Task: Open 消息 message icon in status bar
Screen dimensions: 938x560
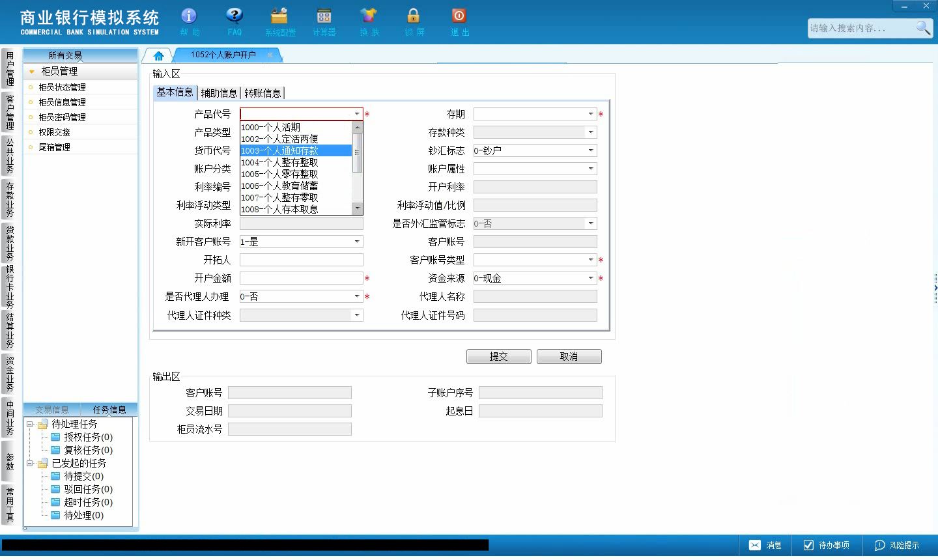Action: click(755, 545)
